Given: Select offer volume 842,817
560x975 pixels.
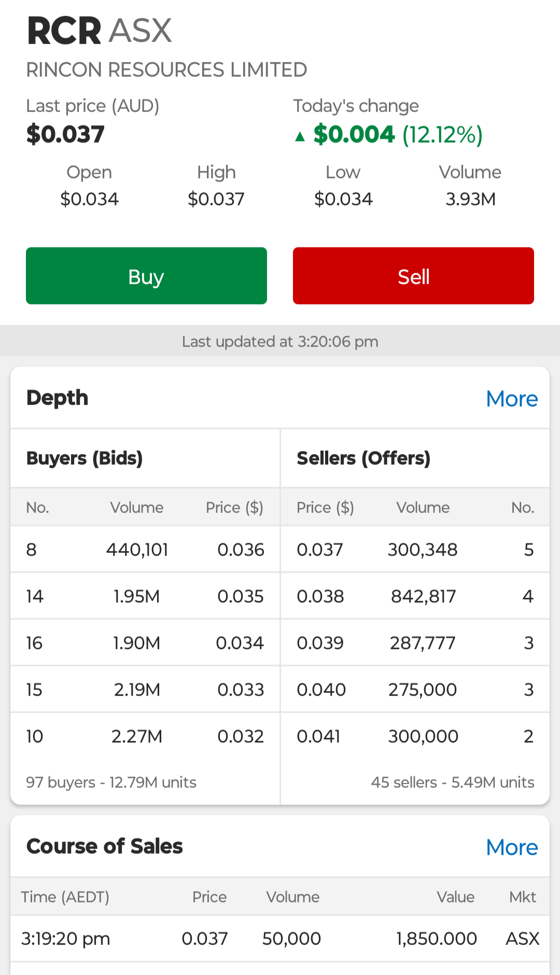Looking at the screenshot, I should point(423,596).
